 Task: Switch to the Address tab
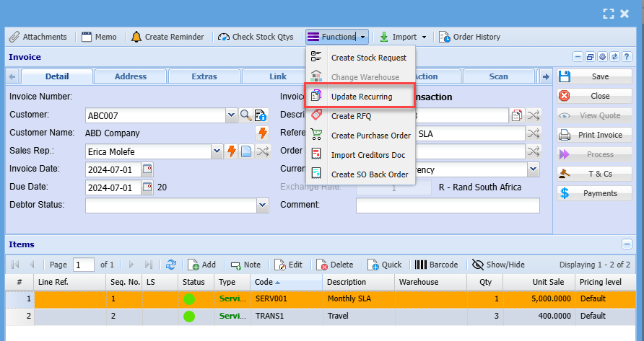130,76
